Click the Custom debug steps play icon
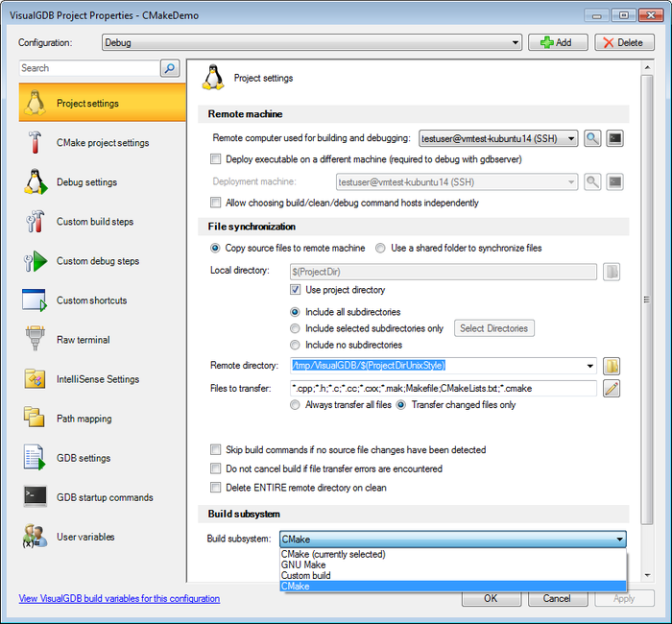Viewport: 672px width, 624px height. [36, 260]
